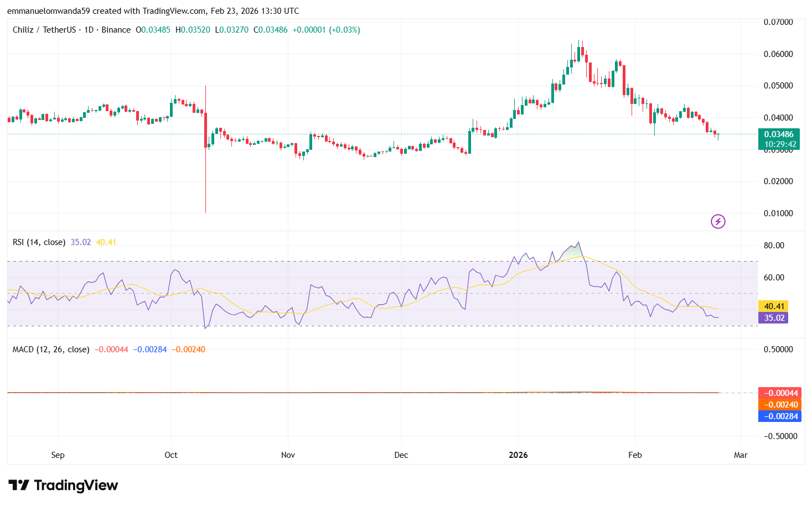
Task: Select Sep on the time axis
Action: [57, 455]
